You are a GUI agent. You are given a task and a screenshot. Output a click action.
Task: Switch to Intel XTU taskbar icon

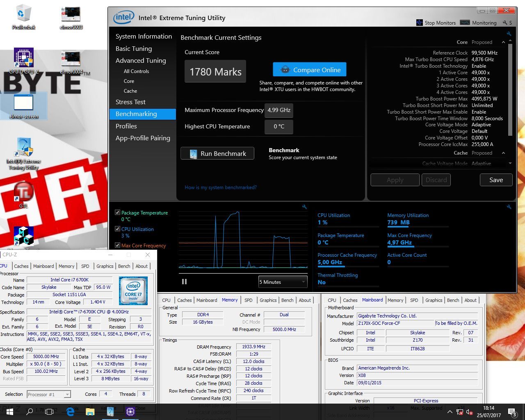(110, 411)
